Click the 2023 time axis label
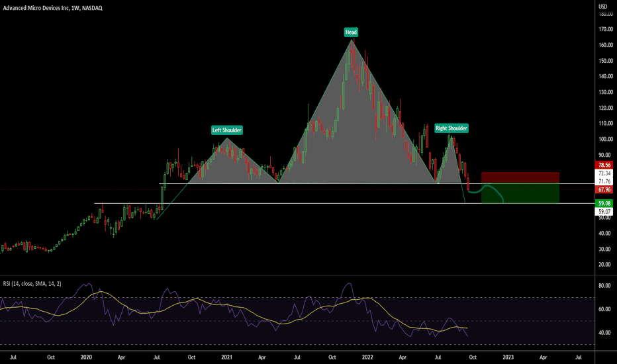 (508, 357)
